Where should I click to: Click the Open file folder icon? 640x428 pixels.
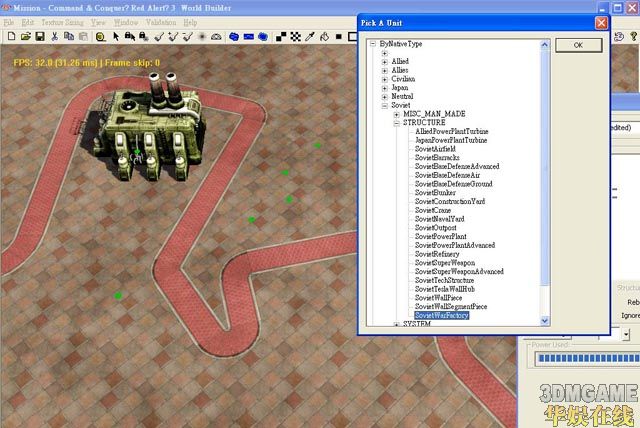[26, 36]
